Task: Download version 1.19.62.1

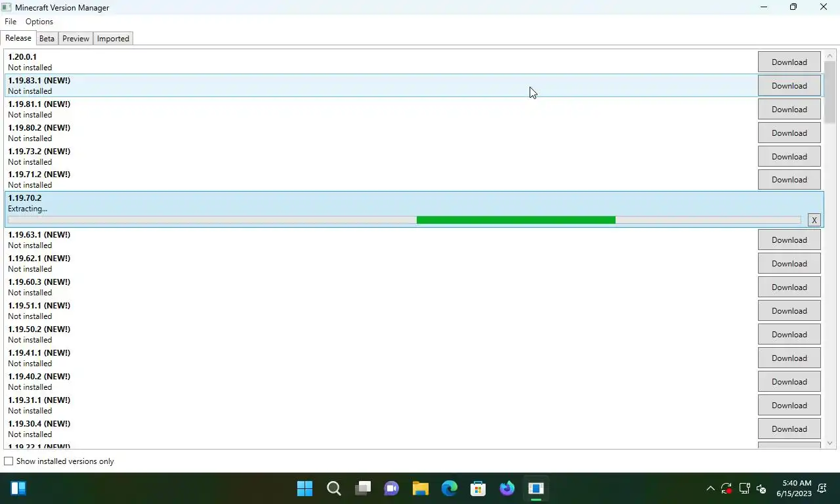Action: (x=789, y=264)
